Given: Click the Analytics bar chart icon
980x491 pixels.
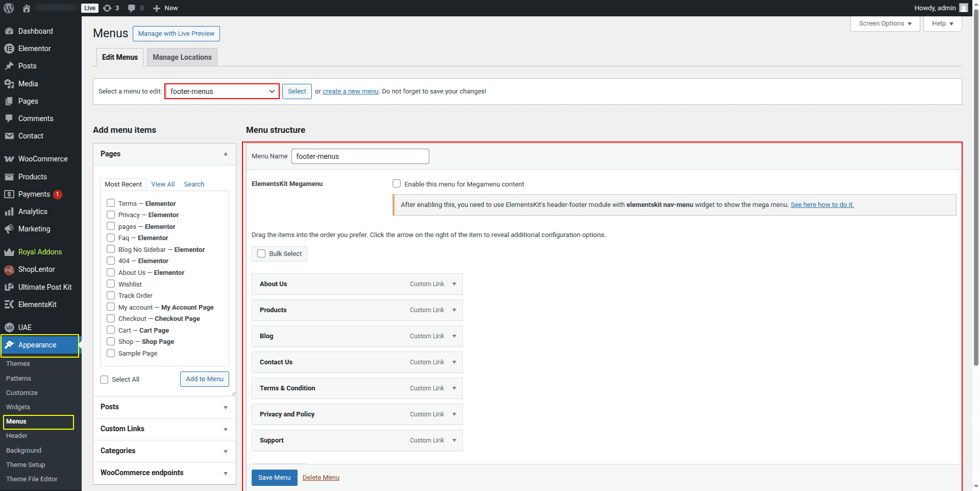Looking at the screenshot, I should click(9, 212).
